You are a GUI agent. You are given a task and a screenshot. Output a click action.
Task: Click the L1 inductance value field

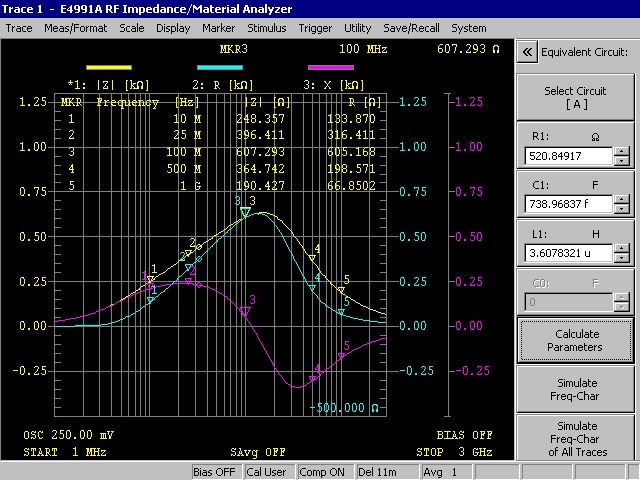click(x=567, y=253)
